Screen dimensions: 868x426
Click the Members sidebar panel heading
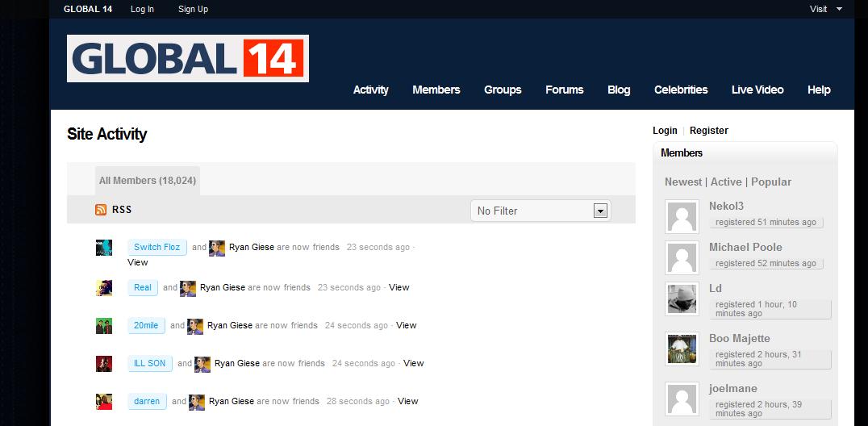(x=682, y=153)
